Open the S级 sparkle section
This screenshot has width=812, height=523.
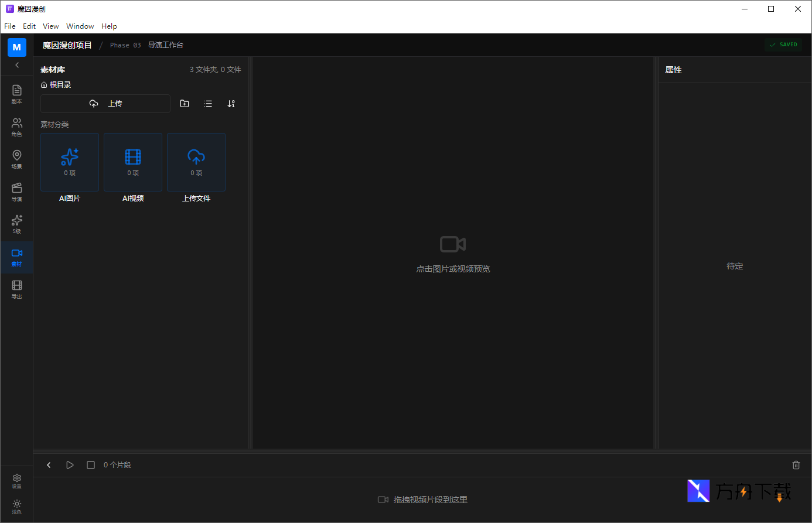[16, 224]
